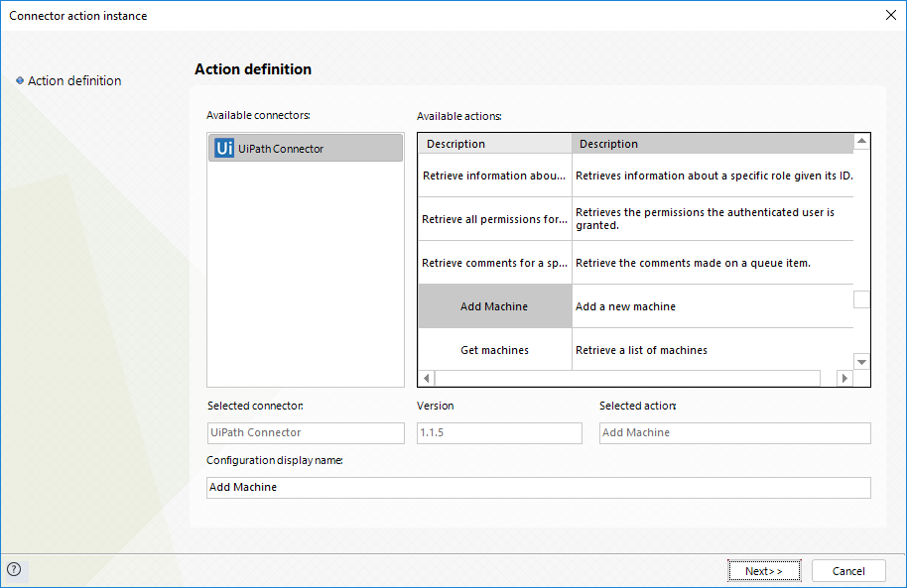The height and width of the screenshot is (588, 907).
Task: Click the vertical scrollbar thumb
Action: 862,299
